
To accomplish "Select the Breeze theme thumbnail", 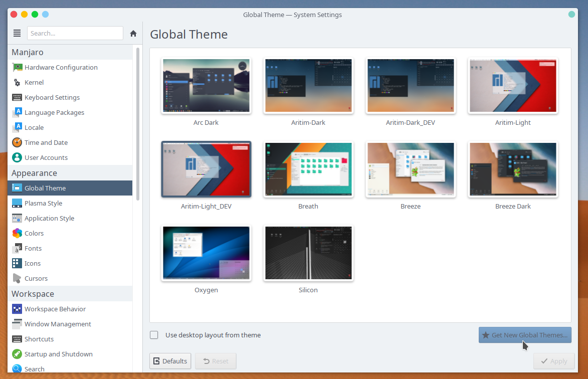I will pyautogui.click(x=411, y=169).
